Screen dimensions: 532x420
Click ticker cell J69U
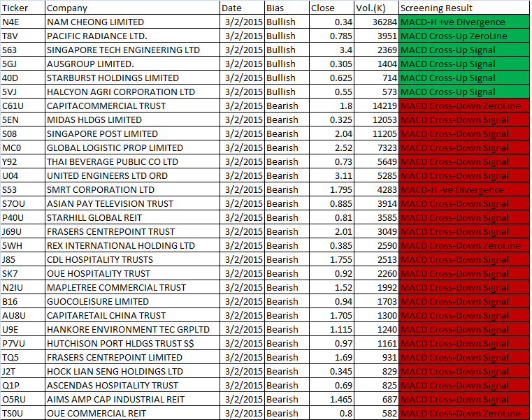(x=22, y=231)
